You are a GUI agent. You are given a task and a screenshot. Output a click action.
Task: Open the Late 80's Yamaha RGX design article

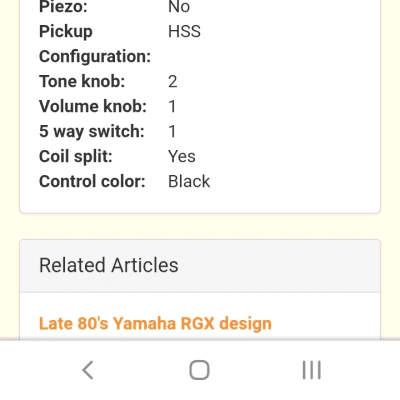[155, 323]
